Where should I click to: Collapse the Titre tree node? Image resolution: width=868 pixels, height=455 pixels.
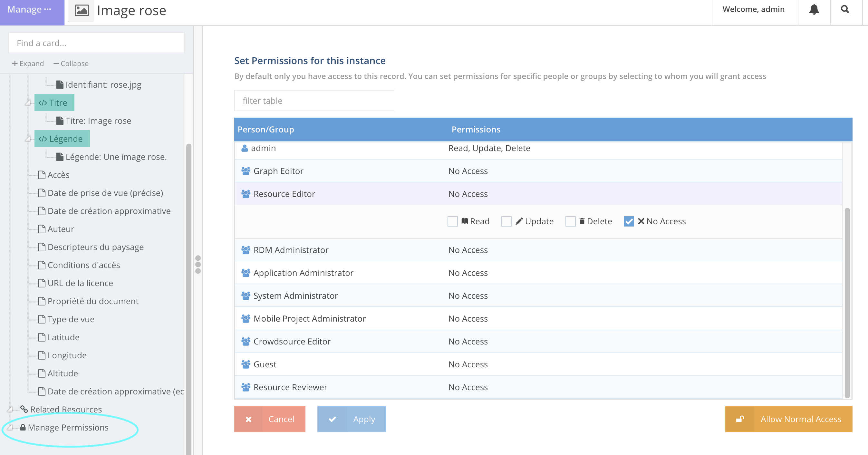click(28, 103)
